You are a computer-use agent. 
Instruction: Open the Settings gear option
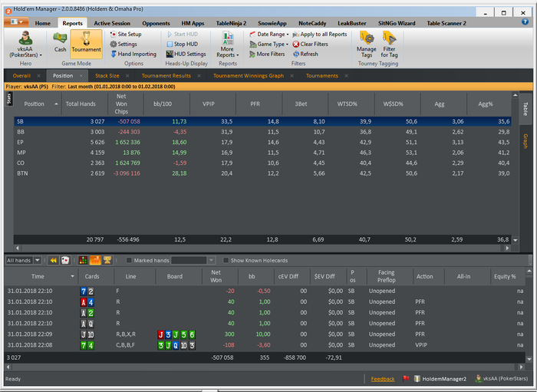(x=124, y=44)
